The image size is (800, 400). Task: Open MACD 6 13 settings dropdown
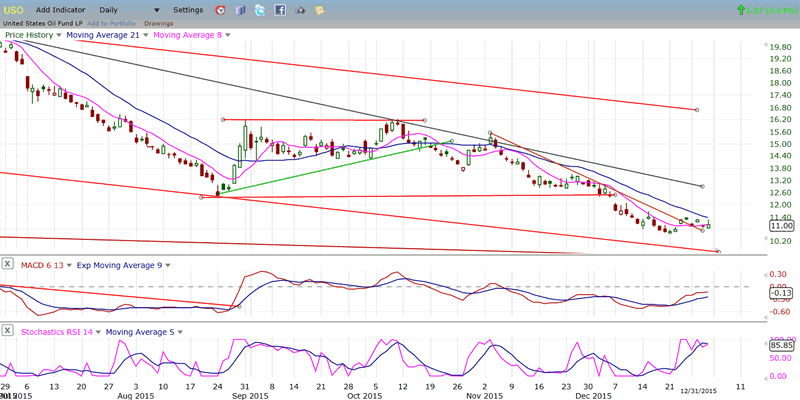(70, 264)
